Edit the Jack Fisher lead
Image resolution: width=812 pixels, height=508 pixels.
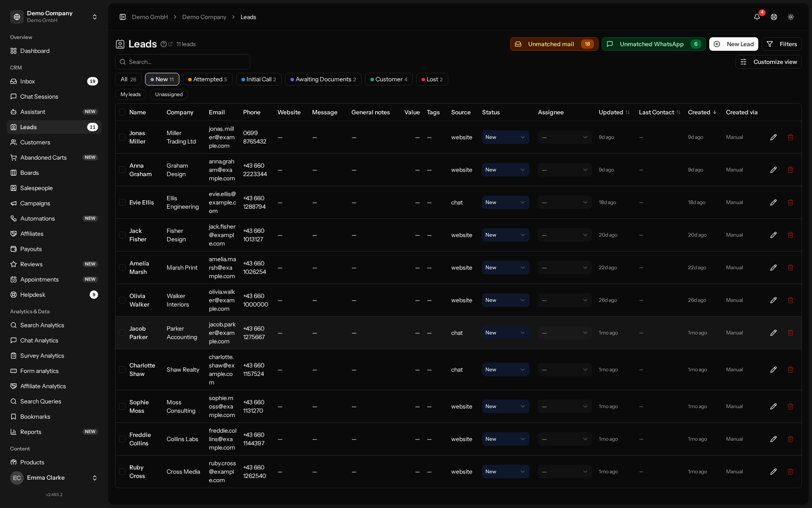pyautogui.click(x=774, y=235)
